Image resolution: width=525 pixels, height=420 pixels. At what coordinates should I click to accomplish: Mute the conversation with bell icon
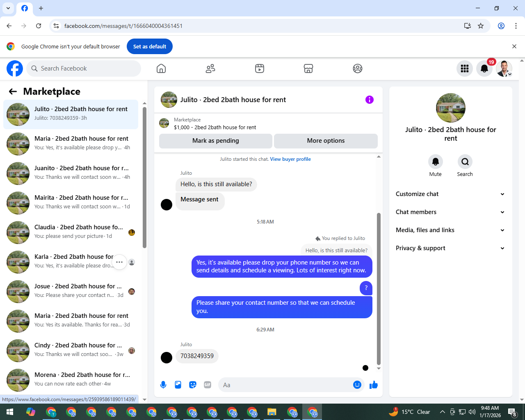tap(436, 162)
